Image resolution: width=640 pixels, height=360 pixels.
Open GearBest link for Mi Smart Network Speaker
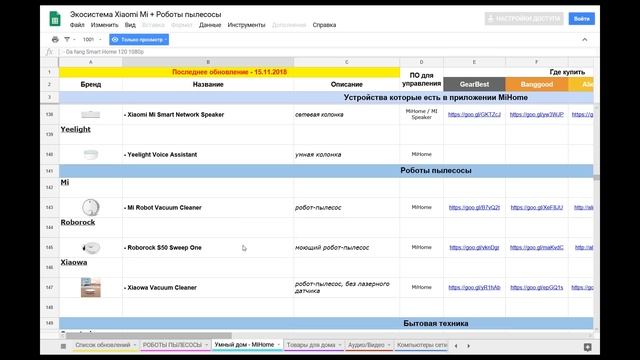pos(474,115)
